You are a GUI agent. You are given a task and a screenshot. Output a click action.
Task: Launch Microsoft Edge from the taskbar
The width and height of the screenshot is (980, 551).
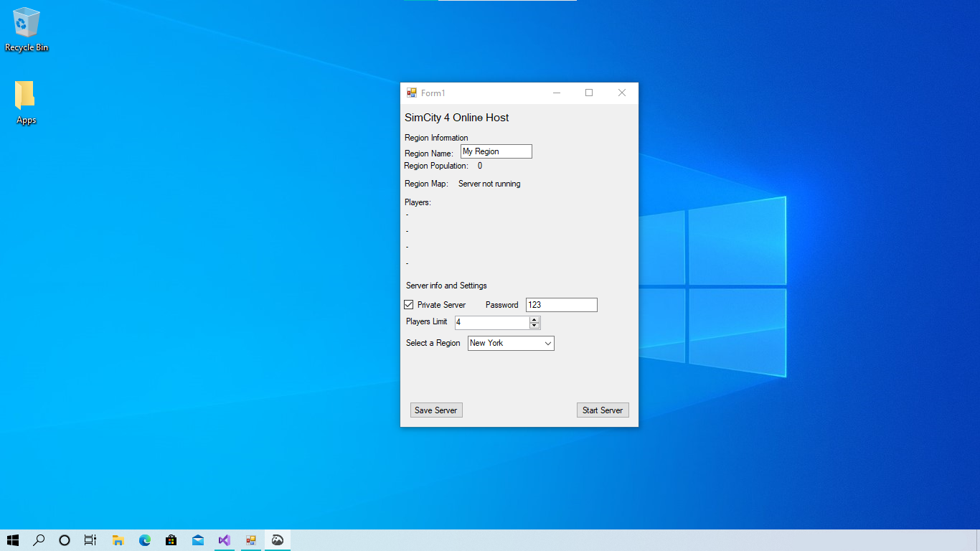click(145, 540)
